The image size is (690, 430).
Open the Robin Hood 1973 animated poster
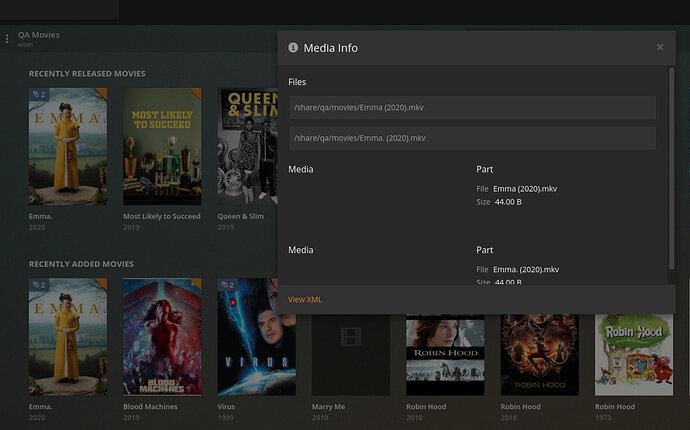tap(634, 355)
